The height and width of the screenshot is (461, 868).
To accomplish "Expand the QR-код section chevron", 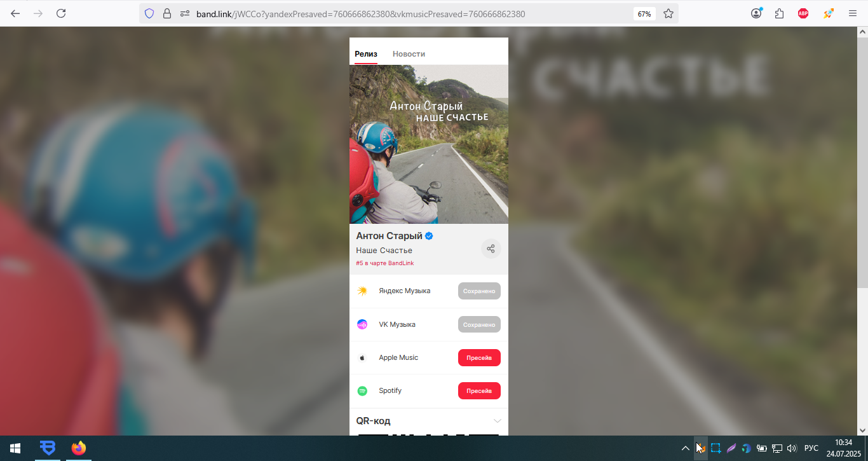I will 498,421.
